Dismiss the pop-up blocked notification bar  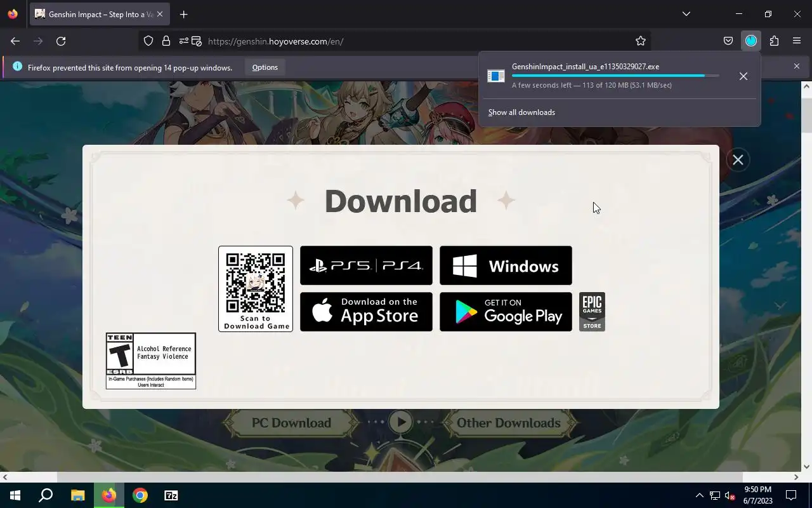797,66
